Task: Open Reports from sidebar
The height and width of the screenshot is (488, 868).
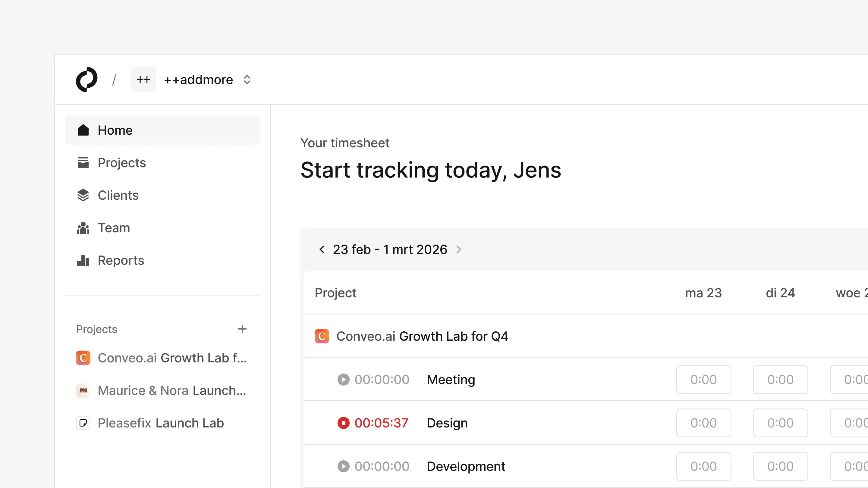Action: [x=121, y=260]
